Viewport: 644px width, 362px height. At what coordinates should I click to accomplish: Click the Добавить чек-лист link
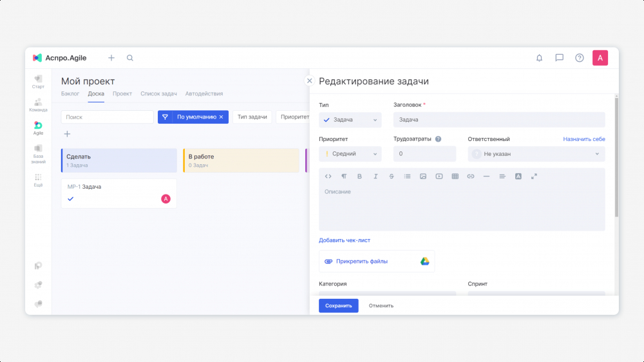[x=345, y=240]
